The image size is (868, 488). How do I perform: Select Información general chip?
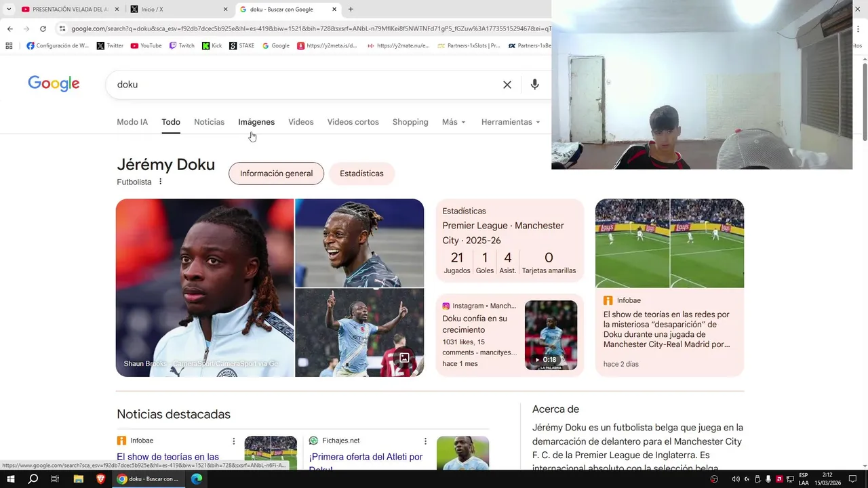(x=276, y=174)
